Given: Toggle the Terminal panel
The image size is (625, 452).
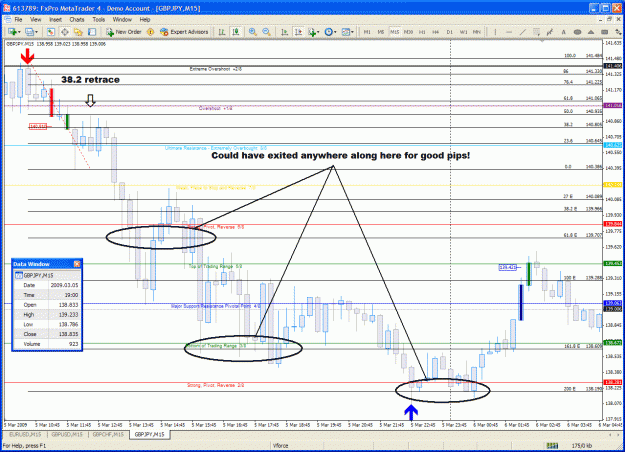Looking at the screenshot, I should (x=92, y=32).
